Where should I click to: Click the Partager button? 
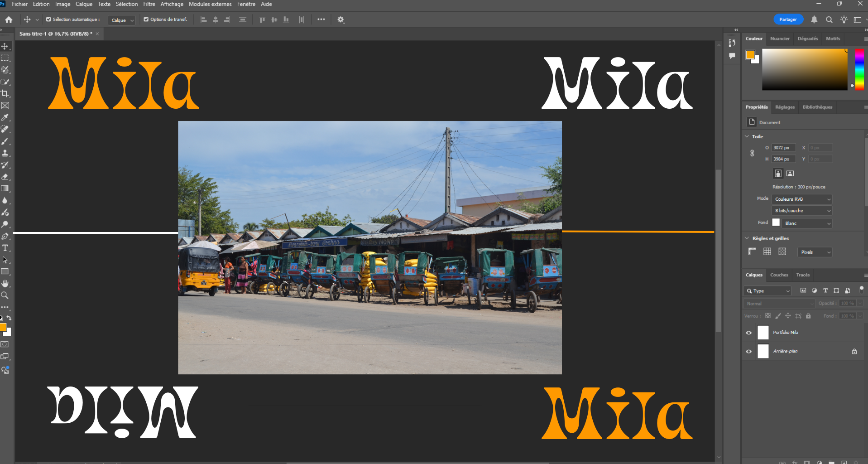pos(788,19)
